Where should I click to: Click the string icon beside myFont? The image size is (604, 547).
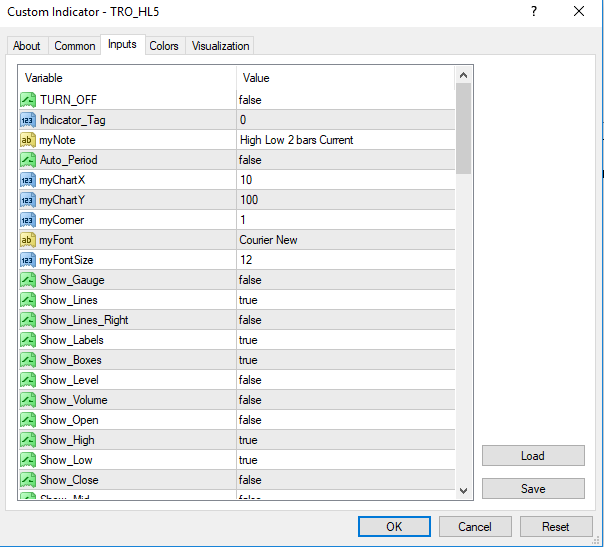(28, 240)
